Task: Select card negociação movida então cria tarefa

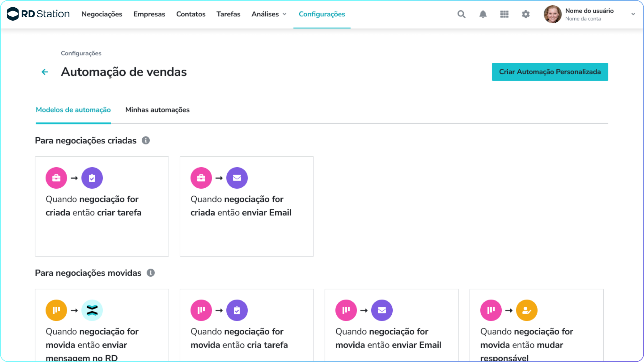Action: pyautogui.click(x=247, y=325)
